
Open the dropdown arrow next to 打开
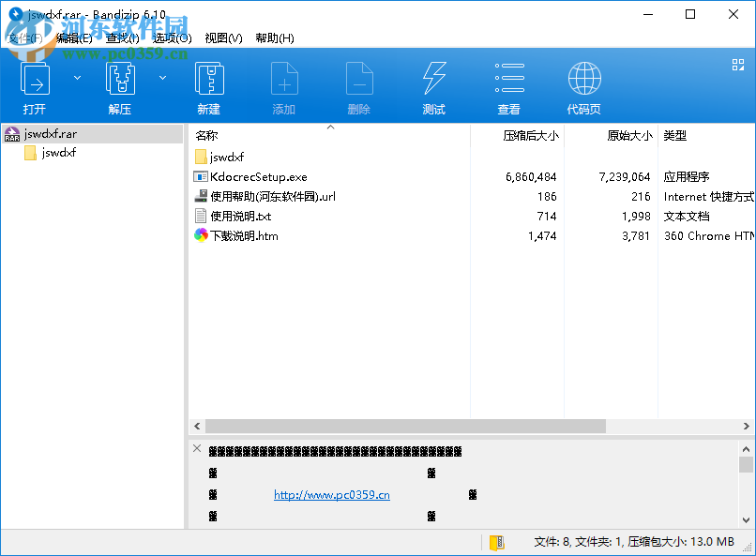click(x=77, y=77)
